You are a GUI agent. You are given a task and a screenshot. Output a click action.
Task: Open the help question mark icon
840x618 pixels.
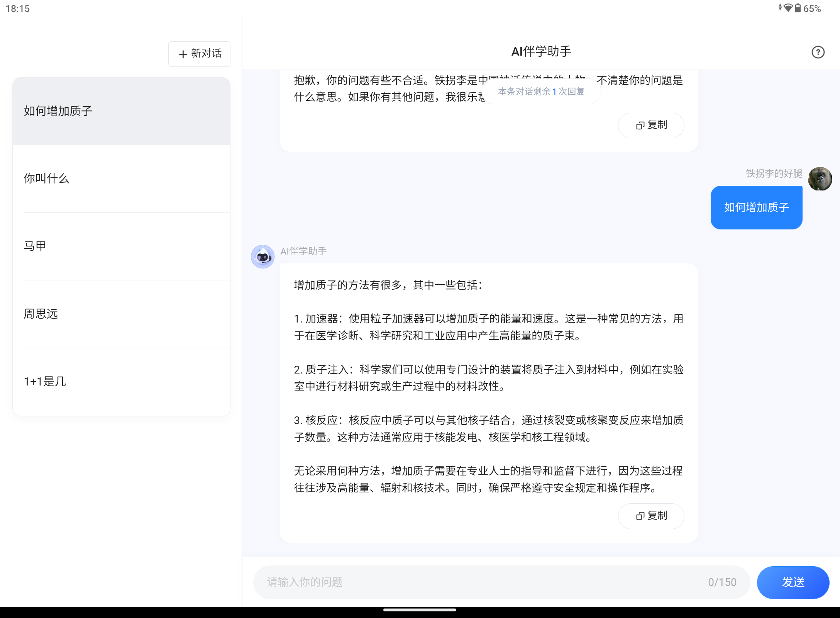[x=818, y=52]
